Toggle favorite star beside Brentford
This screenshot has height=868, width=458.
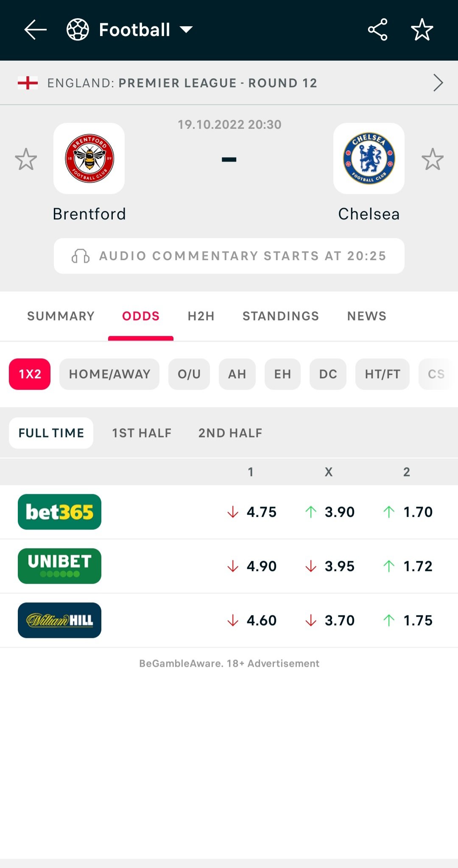pyautogui.click(x=26, y=159)
